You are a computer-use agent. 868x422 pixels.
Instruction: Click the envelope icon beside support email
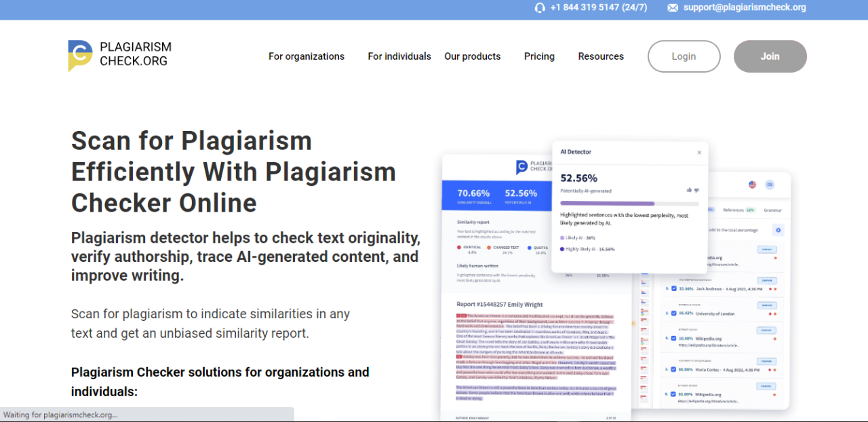pyautogui.click(x=672, y=8)
